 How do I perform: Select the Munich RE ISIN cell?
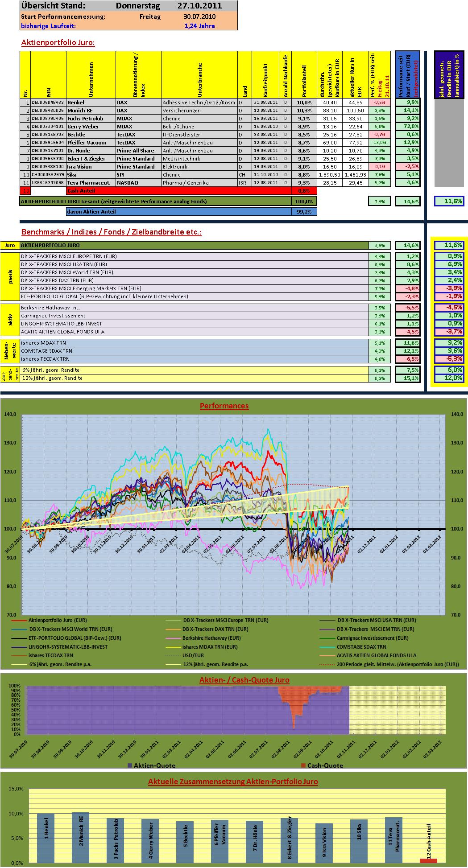48,111
